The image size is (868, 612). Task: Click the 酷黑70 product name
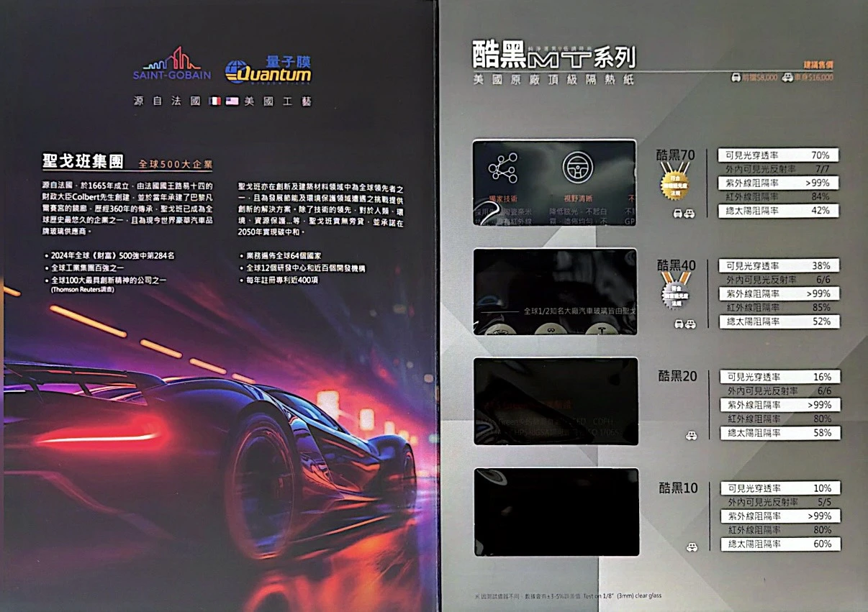[676, 154]
